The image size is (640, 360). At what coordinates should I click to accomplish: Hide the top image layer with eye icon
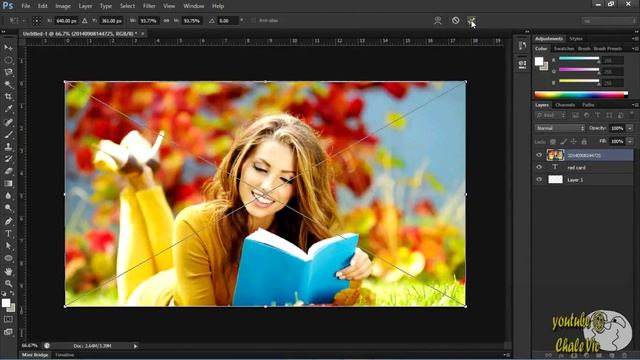(539, 155)
